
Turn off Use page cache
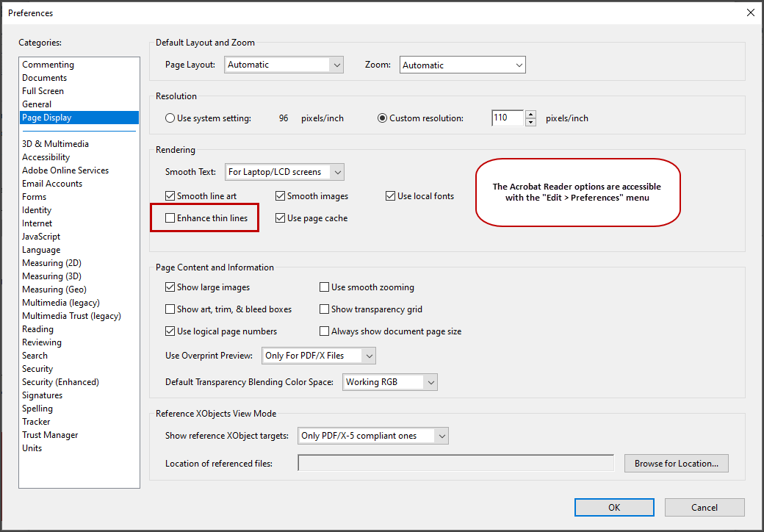coord(280,218)
